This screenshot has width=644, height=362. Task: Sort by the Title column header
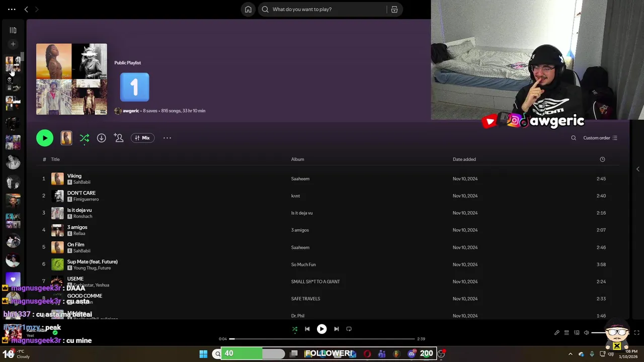point(55,159)
